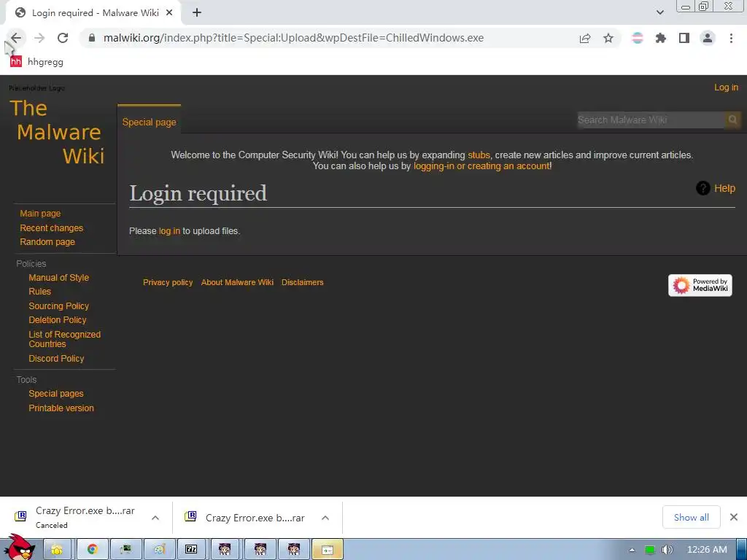Open Deletion Policy link
This screenshot has height=560, width=747.
point(57,320)
